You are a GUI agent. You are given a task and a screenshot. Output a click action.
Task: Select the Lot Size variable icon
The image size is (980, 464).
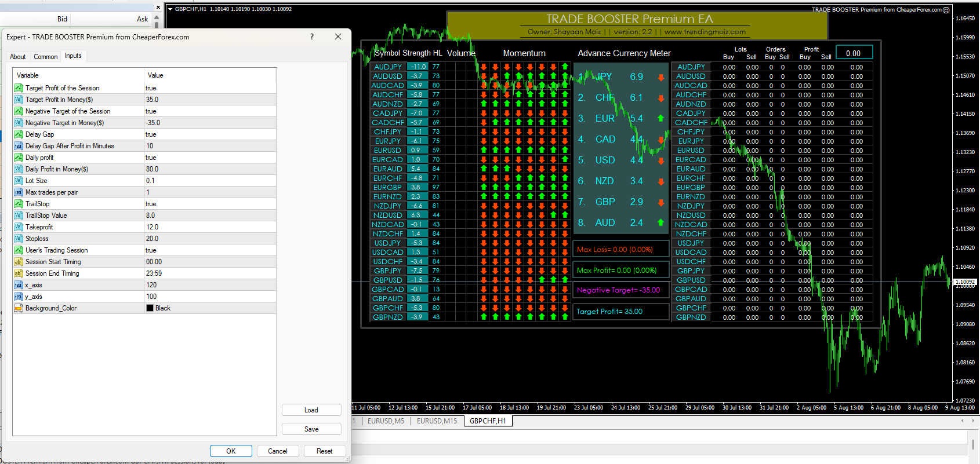(19, 181)
